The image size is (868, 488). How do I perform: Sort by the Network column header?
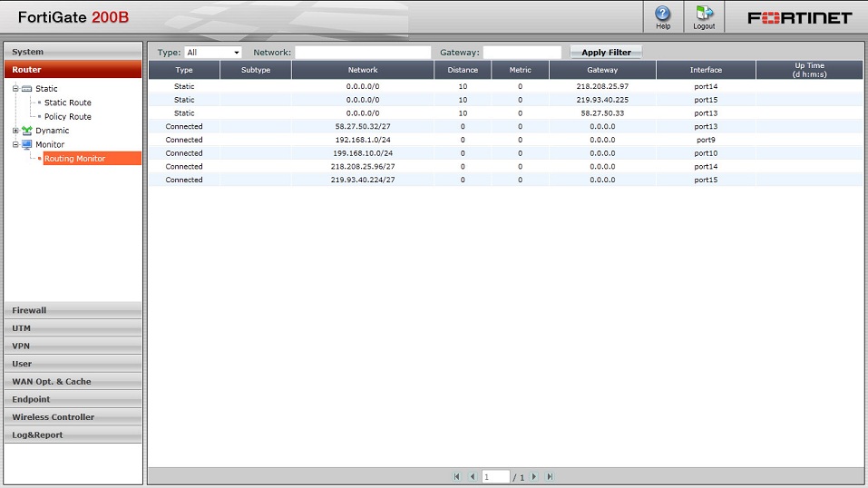click(363, 70)
